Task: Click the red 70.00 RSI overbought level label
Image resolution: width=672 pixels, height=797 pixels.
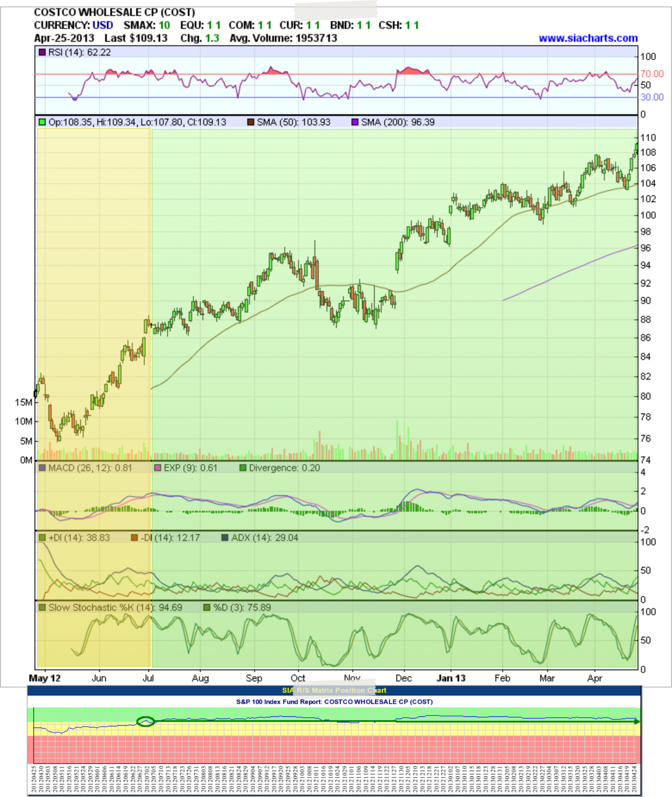Action: tap(652, 74)
